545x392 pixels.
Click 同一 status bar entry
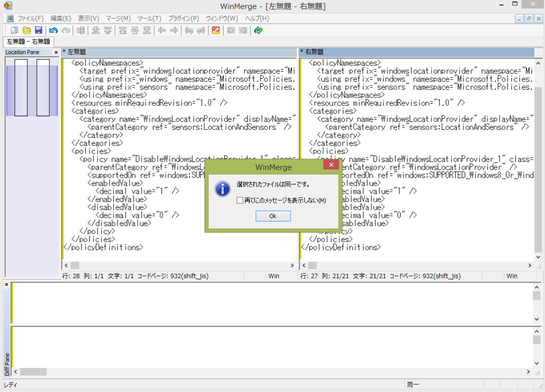[413, 385]
